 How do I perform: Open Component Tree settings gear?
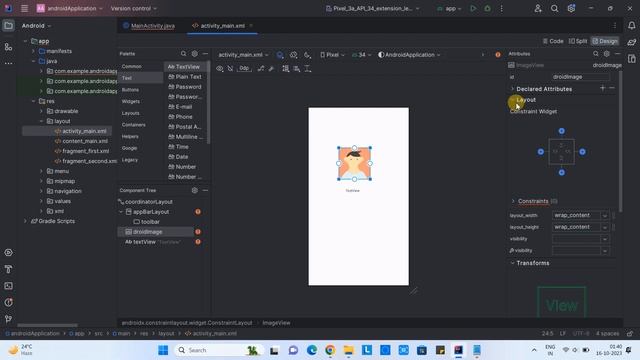(195, 190)
